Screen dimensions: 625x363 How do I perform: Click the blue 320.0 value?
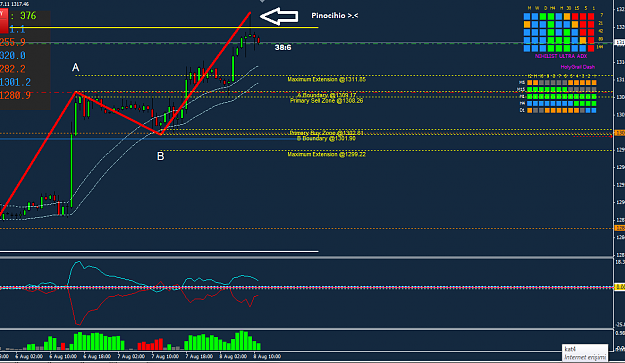[13, 55]
